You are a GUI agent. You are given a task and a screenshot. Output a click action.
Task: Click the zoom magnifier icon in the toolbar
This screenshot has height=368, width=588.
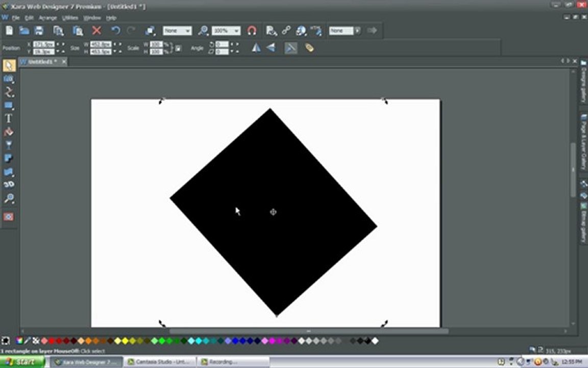tap(203, 31)
